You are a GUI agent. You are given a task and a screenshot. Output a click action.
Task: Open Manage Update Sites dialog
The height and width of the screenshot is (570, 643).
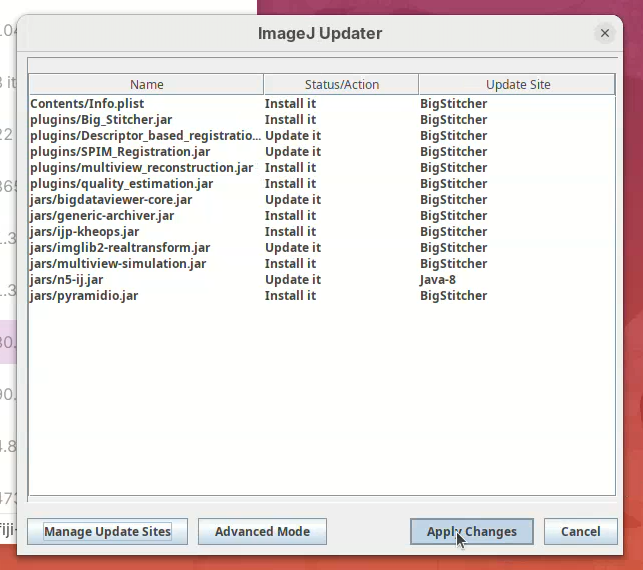(107, 531)
